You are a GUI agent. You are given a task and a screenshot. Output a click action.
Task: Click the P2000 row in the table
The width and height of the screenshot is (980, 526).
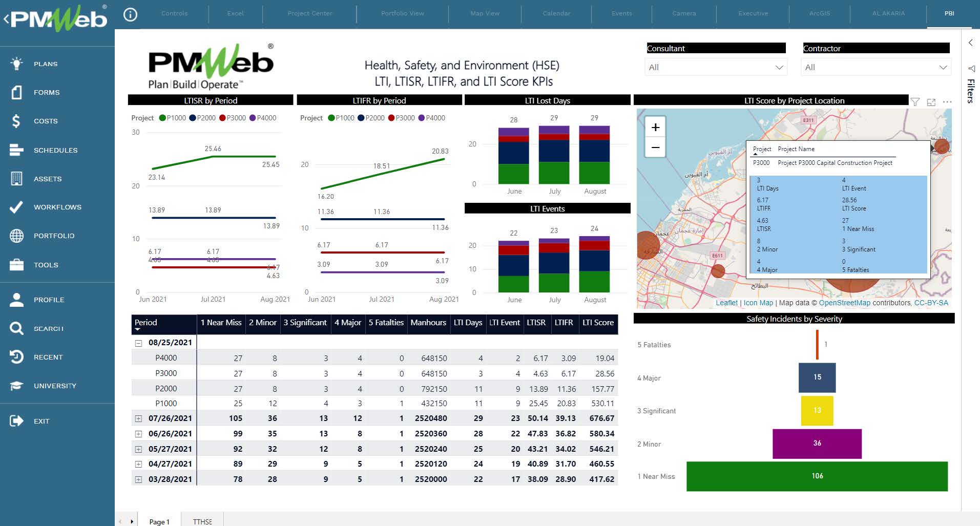coord(374,389)
